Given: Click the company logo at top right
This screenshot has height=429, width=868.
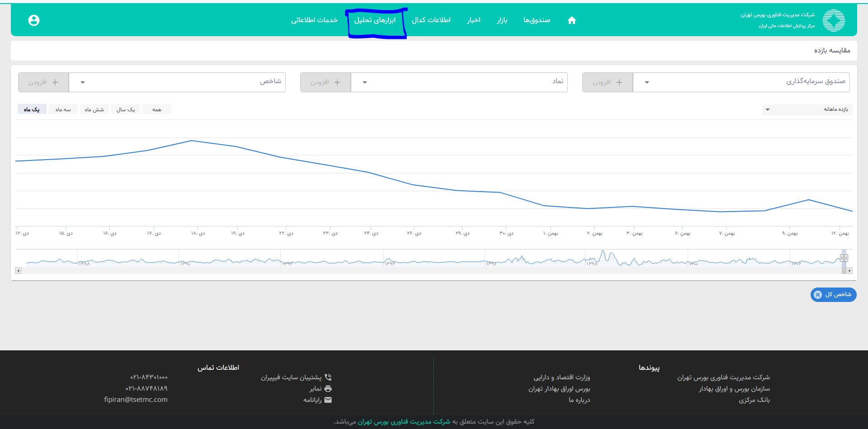Looking at the screenshot, I should (x=834, y=20).
